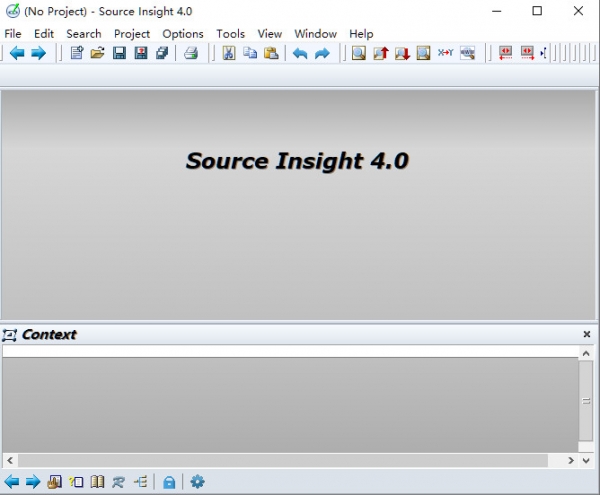Click the open book icon in Context toolbar
Screen dimensions: 600x495
coord(97,482)
